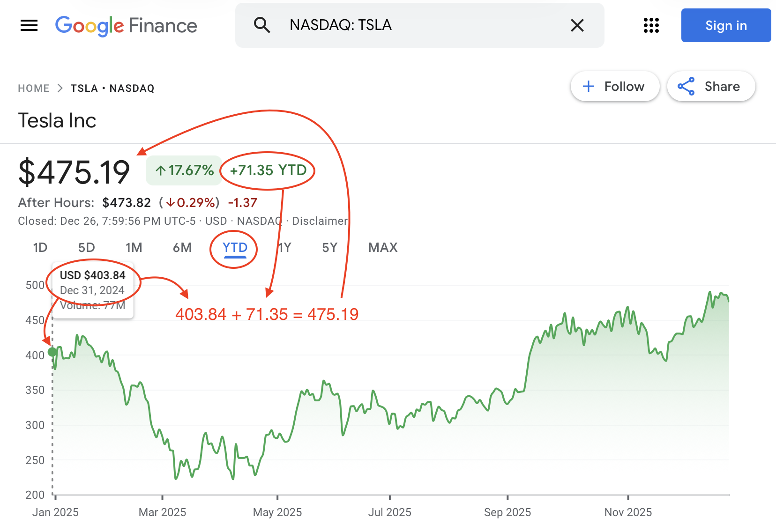
Task: Select the 5D chart range
Action: point(87,248)
